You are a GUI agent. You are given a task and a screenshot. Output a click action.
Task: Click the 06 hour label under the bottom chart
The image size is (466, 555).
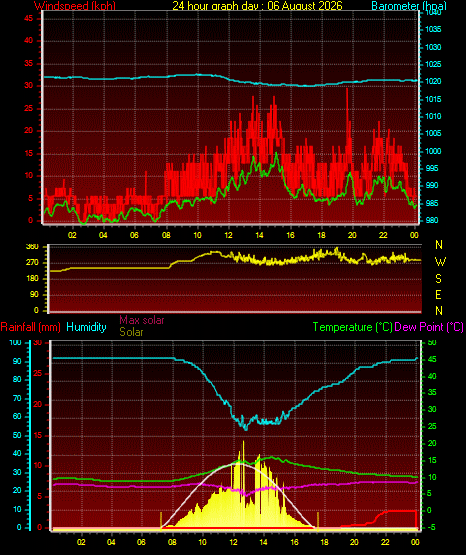141,542
